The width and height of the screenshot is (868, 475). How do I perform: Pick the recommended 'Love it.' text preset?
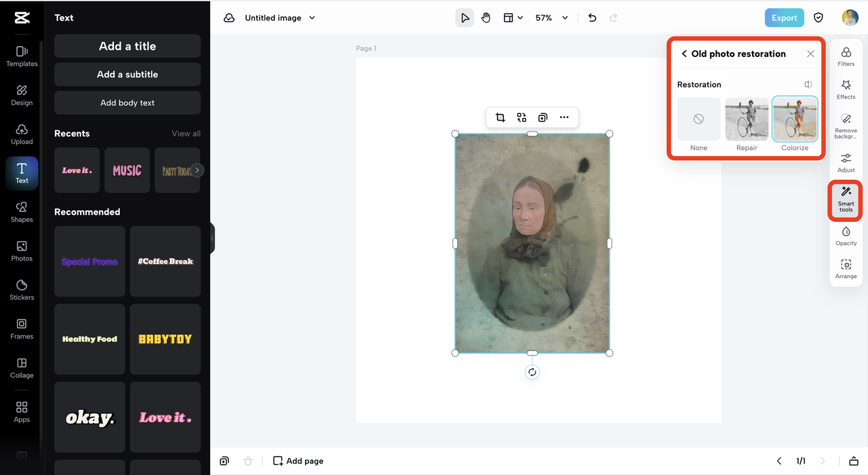165,417
